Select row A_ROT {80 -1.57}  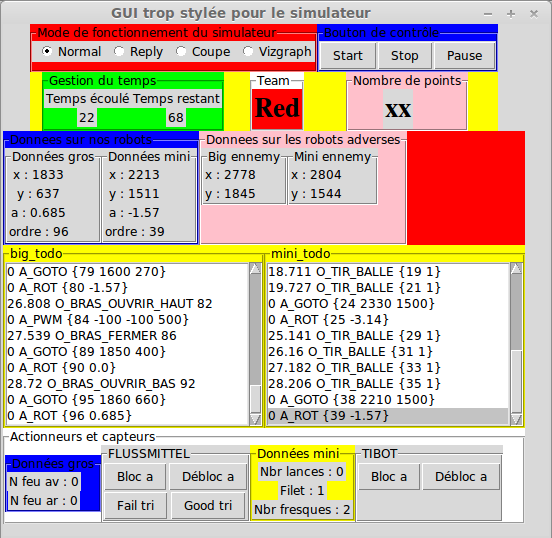pos(127,288)
